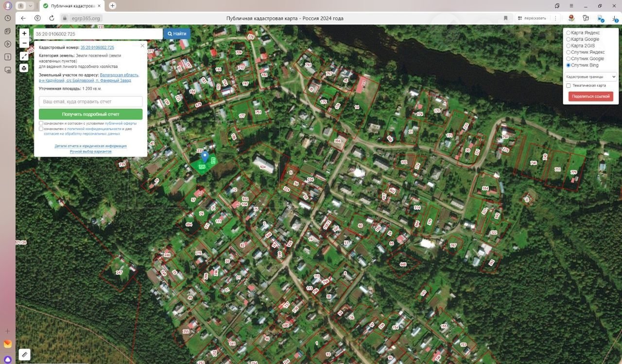Open tab list dropdown arrow in title bar
The image size is (622, 364).
tap(30, 6)
